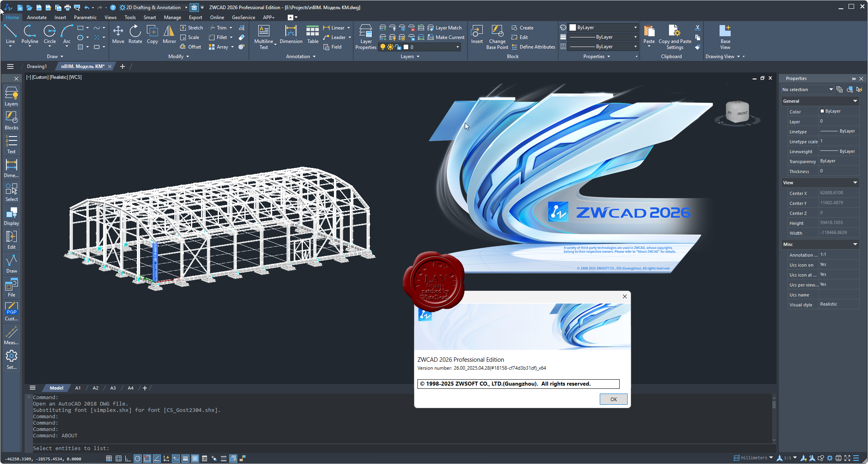Toggle ortho mode in status bar
Screen dimensions: 868x464
click(x=128, y=458)
